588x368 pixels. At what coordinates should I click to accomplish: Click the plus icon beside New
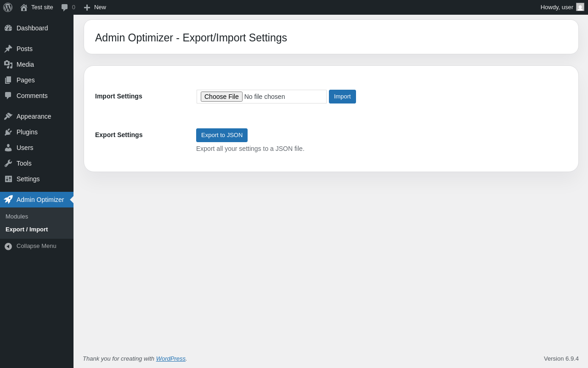tap(87, 7)
